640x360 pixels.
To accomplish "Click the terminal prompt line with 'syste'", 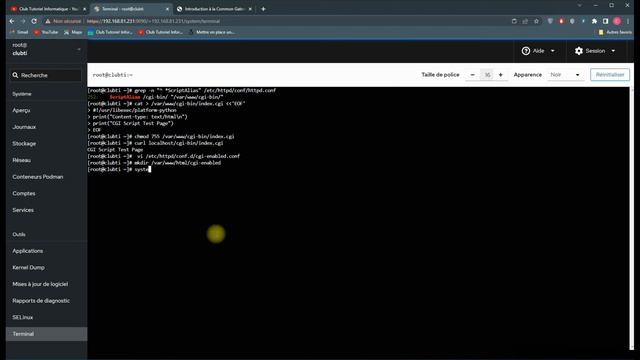I will coord(119,169).
